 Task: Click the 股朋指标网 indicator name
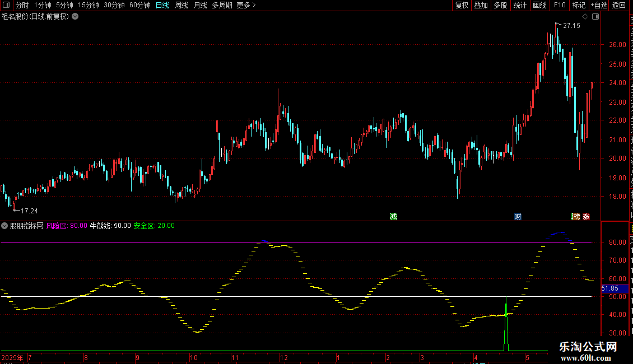(x=27, y=226)
